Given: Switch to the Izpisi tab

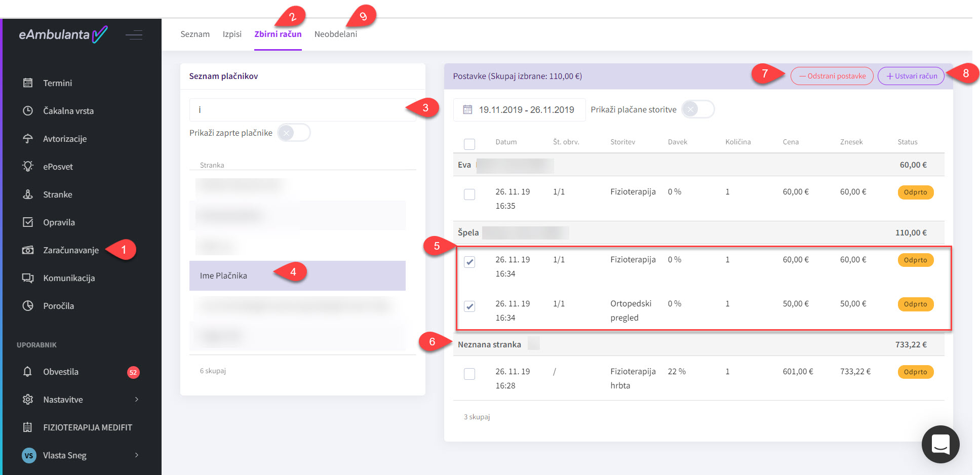Looking at the screenshot, I should point(232,34).
